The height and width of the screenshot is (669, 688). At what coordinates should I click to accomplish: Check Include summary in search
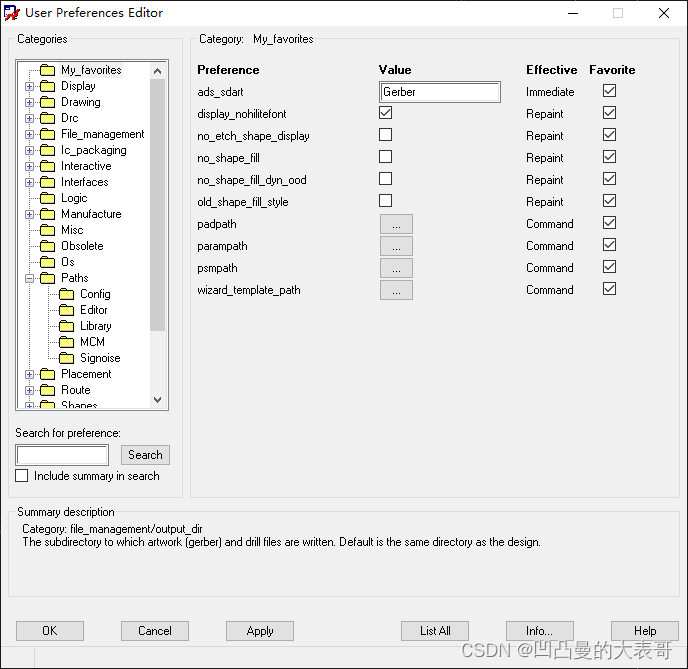point(22,476)
